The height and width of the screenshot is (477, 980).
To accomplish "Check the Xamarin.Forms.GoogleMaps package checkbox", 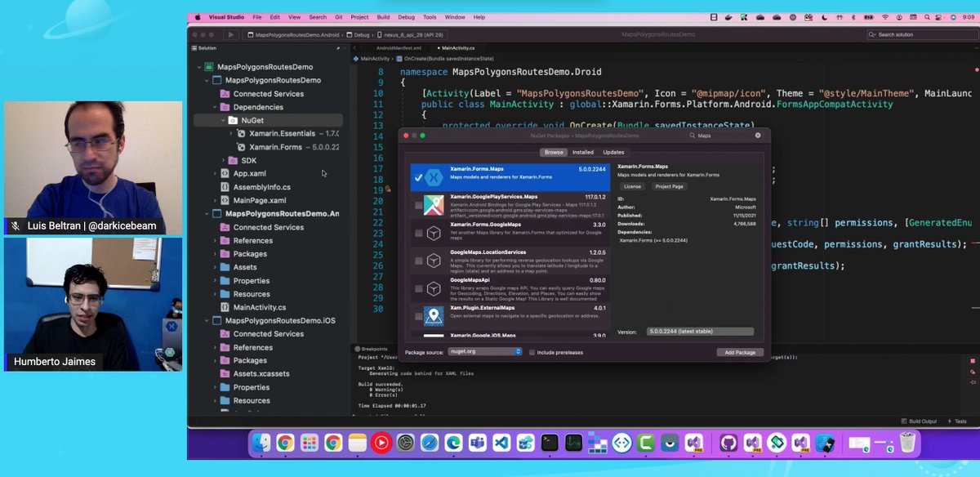I will [419, 233].
